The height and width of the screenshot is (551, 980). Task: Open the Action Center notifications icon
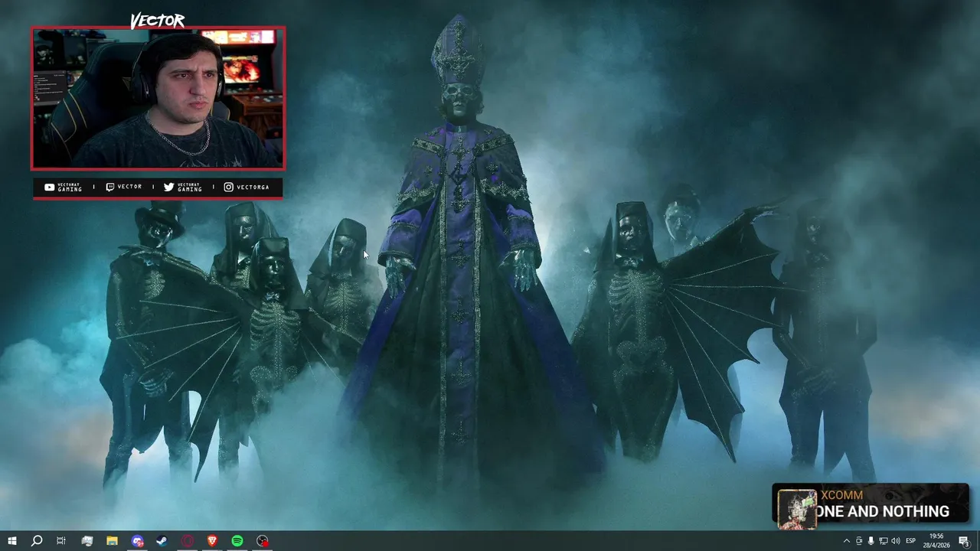964,541
